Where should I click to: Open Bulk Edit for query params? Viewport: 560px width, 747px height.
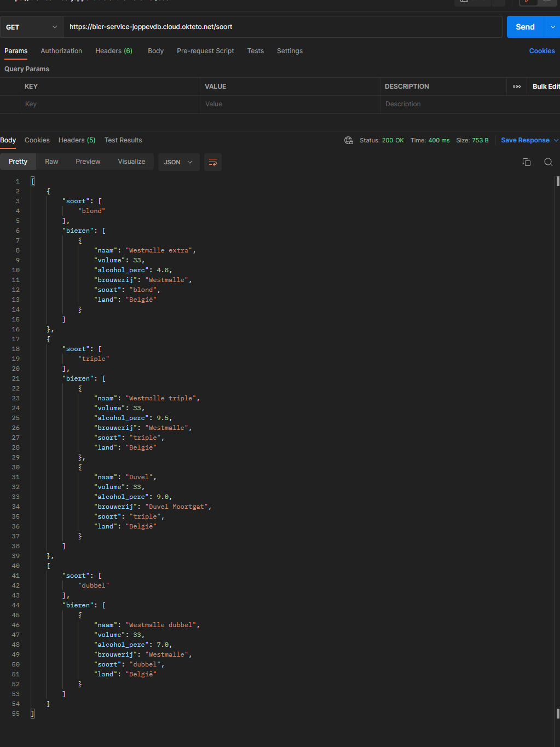pyautogui.click(x=546, y=86)
